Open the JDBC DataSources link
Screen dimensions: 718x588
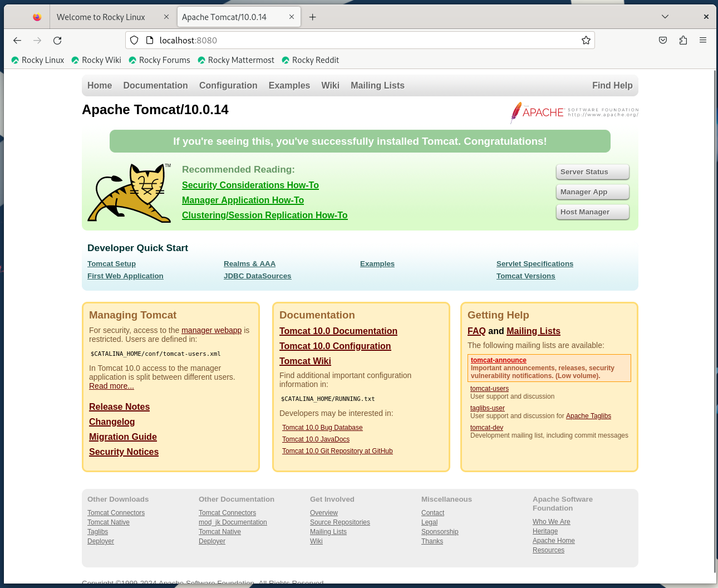(x=257, y=276)
